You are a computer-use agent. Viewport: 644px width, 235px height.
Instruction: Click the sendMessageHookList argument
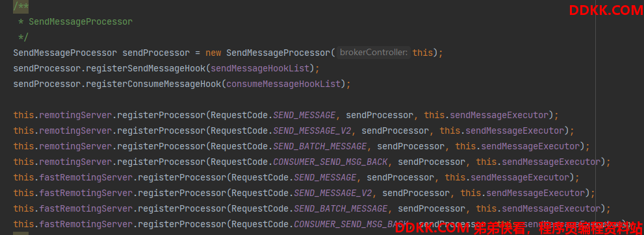262,69
